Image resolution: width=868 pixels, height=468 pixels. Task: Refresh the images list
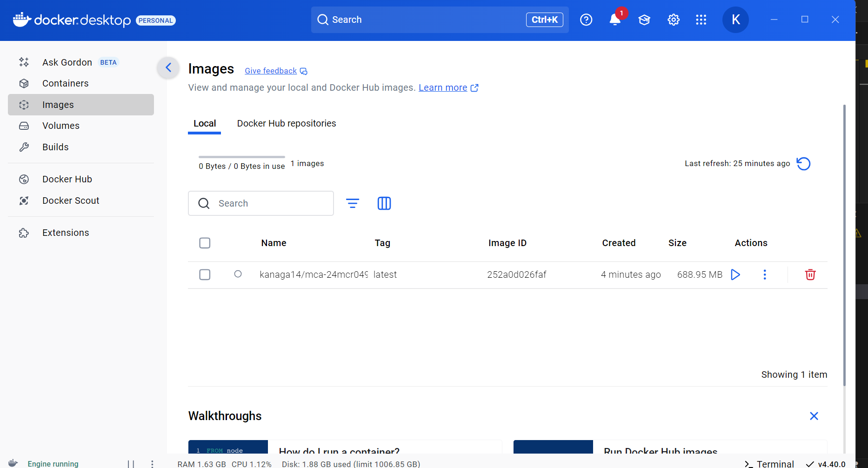(x=803, y=164)
